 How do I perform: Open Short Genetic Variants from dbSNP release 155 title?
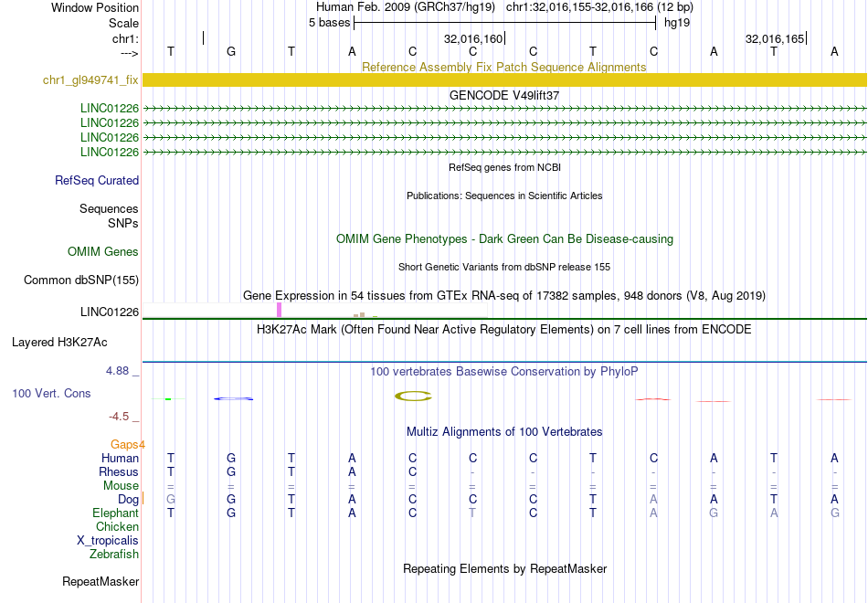(504, 267)
